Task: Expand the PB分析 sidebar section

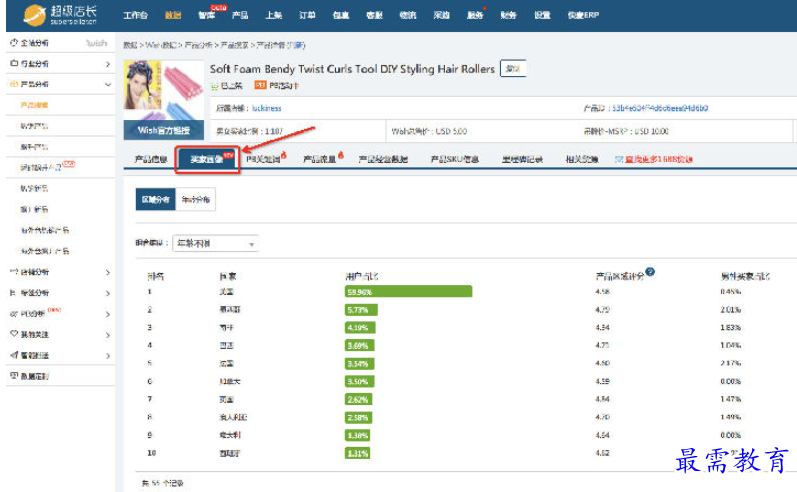Action: point(108,314)
